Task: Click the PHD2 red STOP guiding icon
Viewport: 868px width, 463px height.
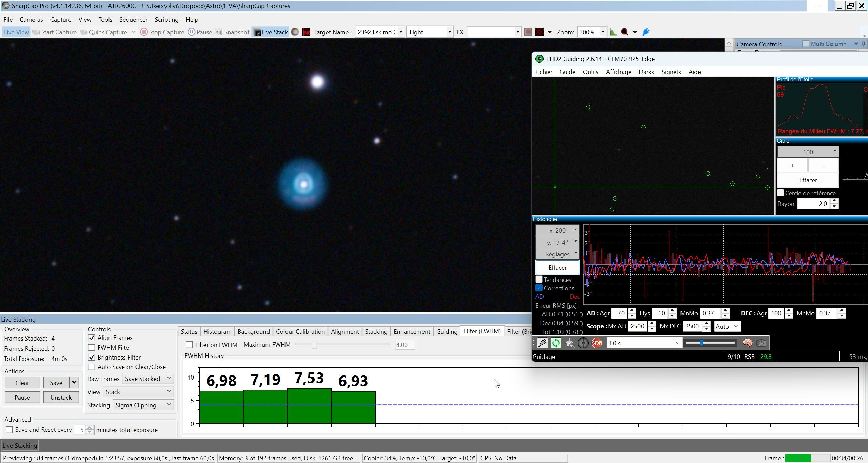Action: [x=596, y=343]
